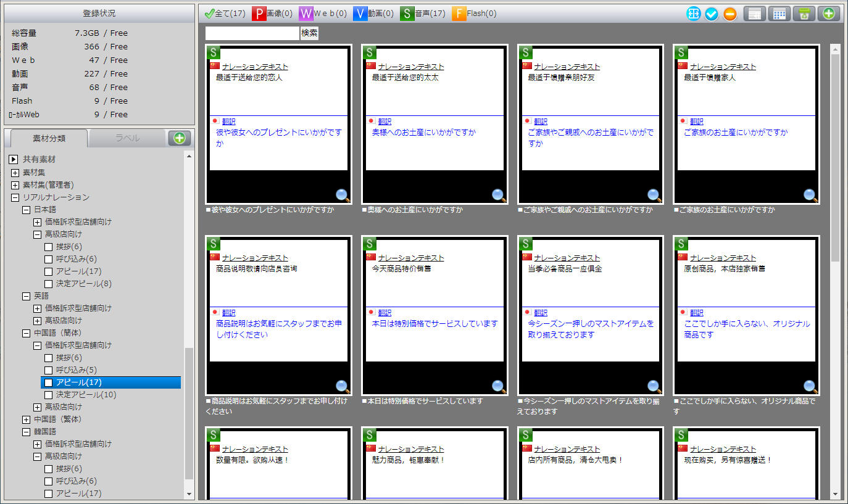Collapse the 韓国語 node
The height and width of the screenshot is (504, 848).
pos(27,432)
